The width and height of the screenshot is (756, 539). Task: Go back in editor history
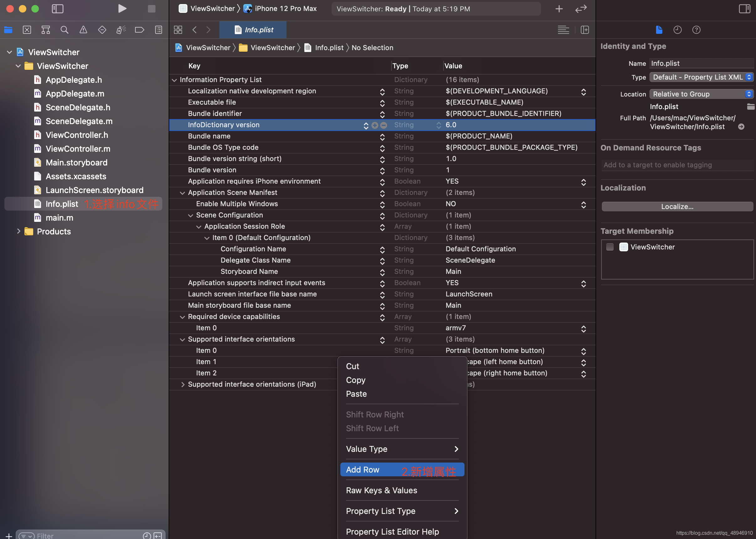pos(194,30)
